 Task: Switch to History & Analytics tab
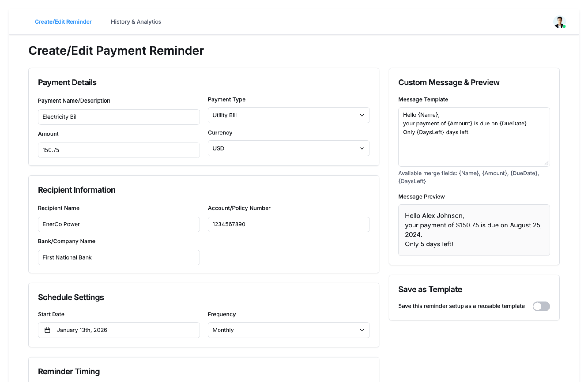coord(136,22)
